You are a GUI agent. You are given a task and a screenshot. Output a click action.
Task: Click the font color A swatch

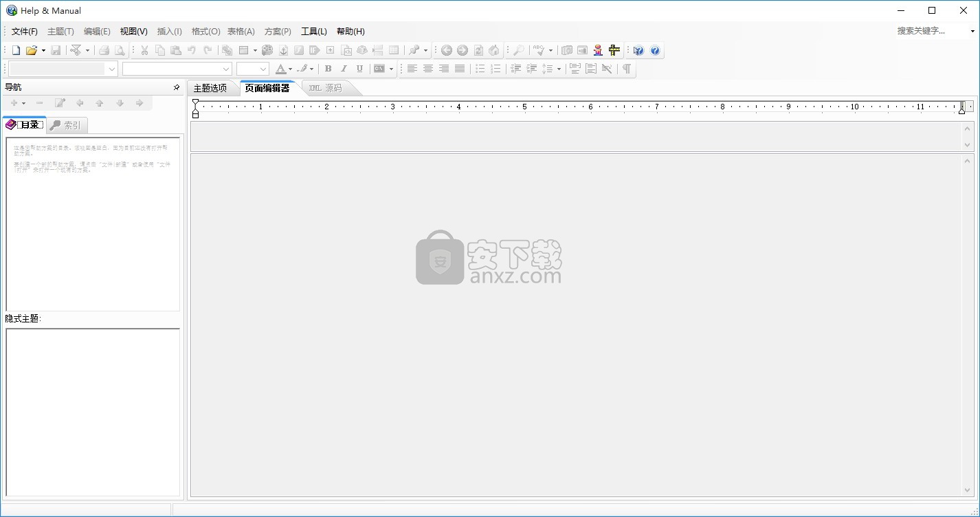(280, 69)
